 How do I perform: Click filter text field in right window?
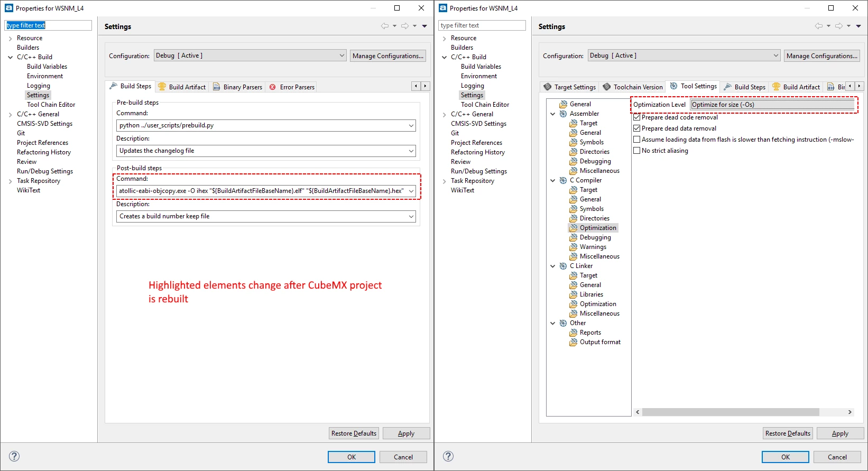click(482, 25)
